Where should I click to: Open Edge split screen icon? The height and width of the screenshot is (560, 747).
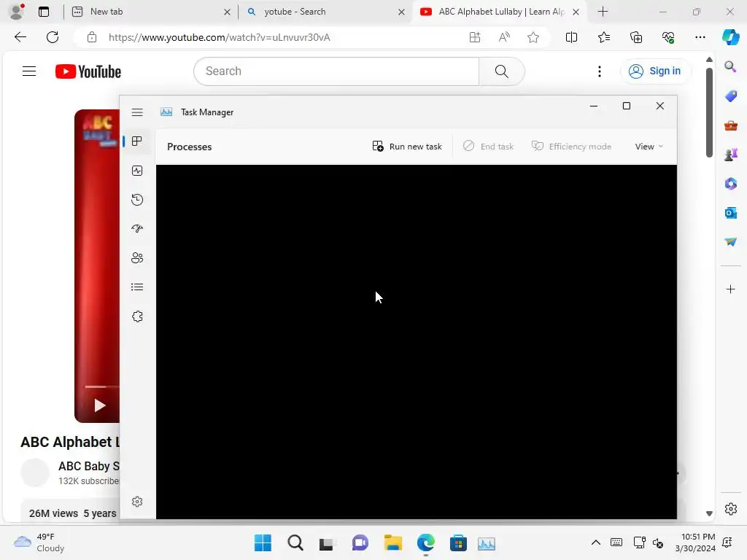click(571, 37)
